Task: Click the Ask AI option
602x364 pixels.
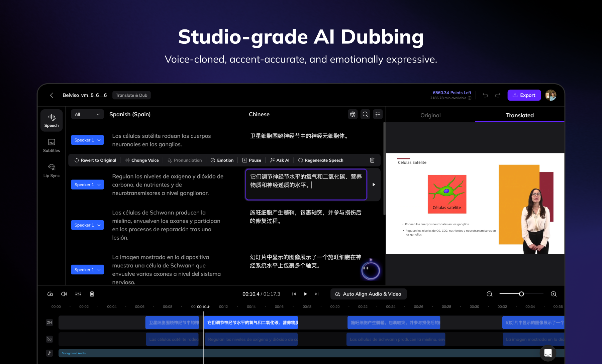Action: tap(280, 160)
